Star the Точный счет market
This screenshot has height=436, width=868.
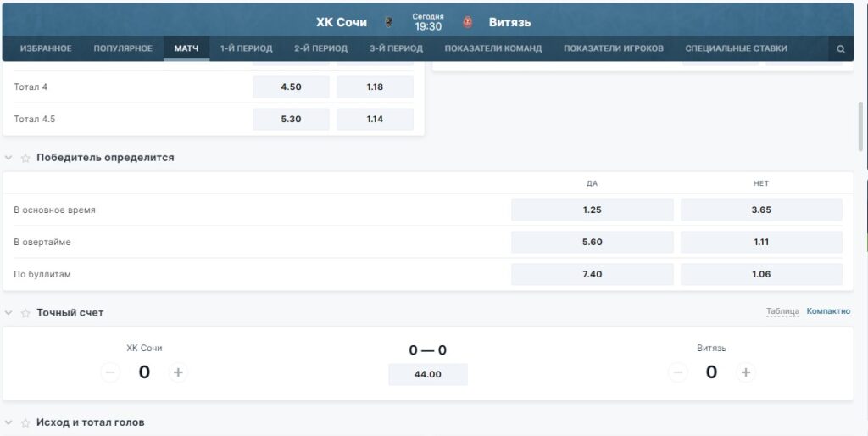click(25, 313)
